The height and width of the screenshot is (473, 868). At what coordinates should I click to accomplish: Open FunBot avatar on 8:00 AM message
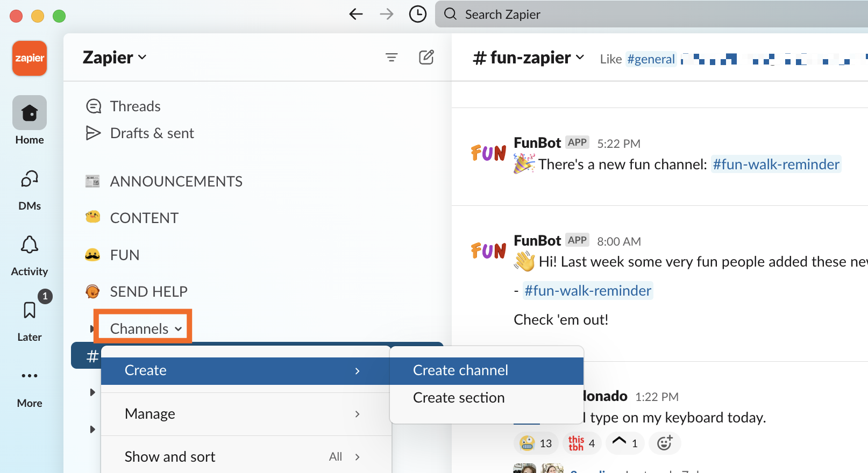tap(488, 251)
